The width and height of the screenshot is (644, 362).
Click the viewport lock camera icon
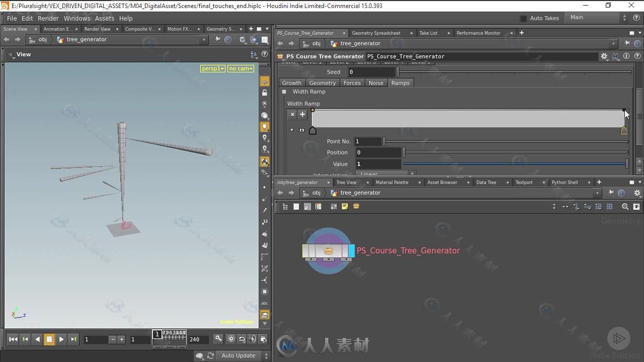(x=265, y=93)
